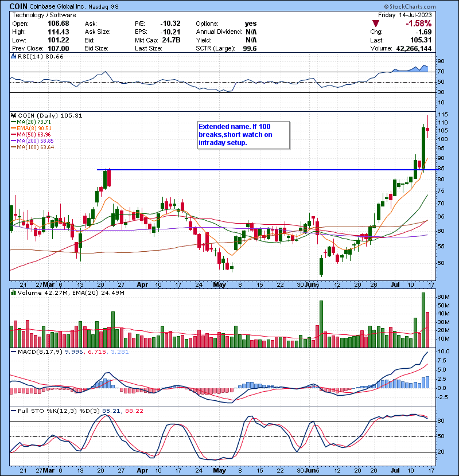Select the Low value 101.22
This screenshot has width=459, height=476.
tap(59, 40)
